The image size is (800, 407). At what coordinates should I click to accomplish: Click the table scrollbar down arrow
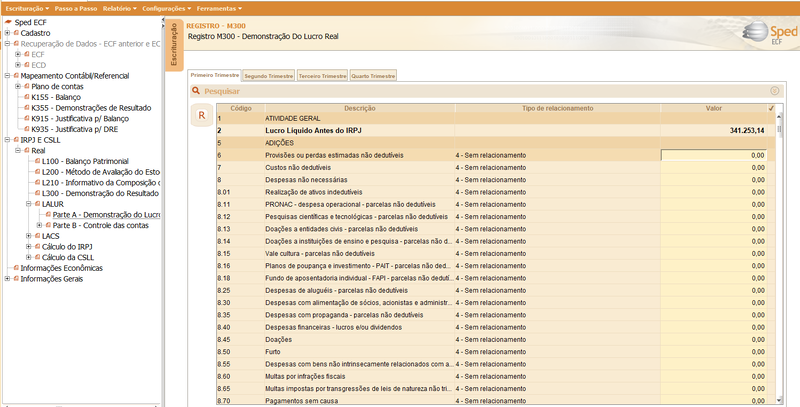(x=779, y=400)
